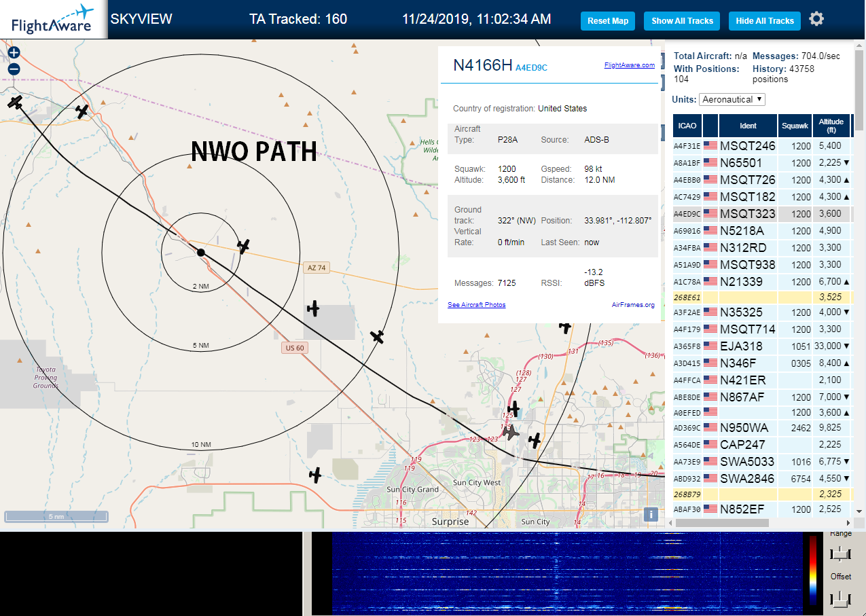Screen dimensions: 866x616
Task: Select the aircraft on path near 10 NM ring
Action: click(x=377, y=336)
